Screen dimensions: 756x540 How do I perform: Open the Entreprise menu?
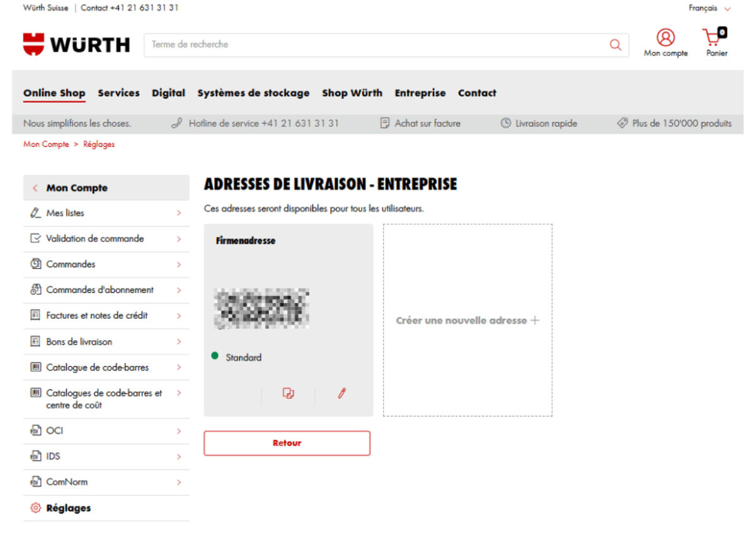click(x=420, y=93)
